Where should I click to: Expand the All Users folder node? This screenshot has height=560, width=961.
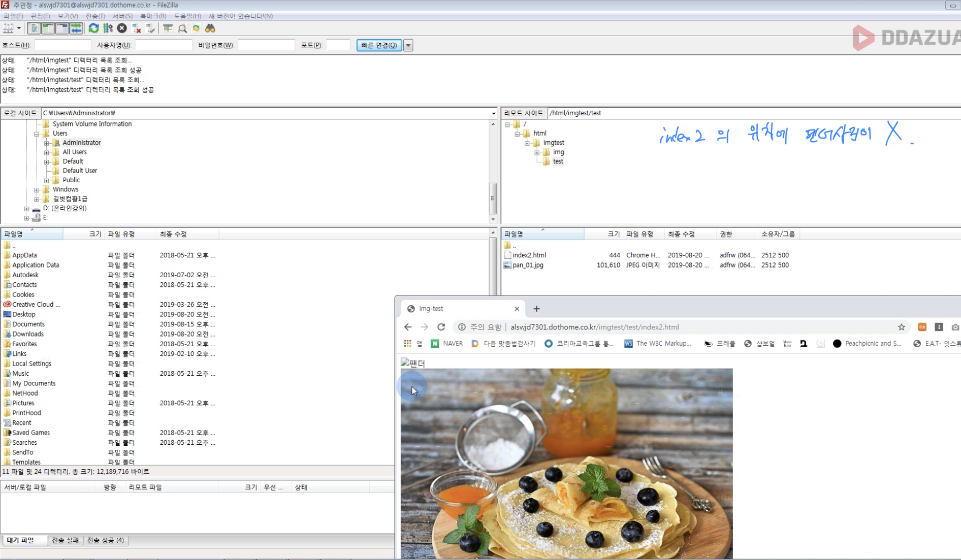pos(46,152)
